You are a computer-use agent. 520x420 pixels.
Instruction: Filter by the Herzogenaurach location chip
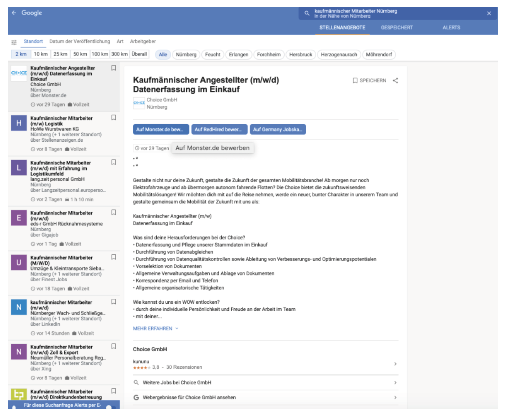[339, 55]
